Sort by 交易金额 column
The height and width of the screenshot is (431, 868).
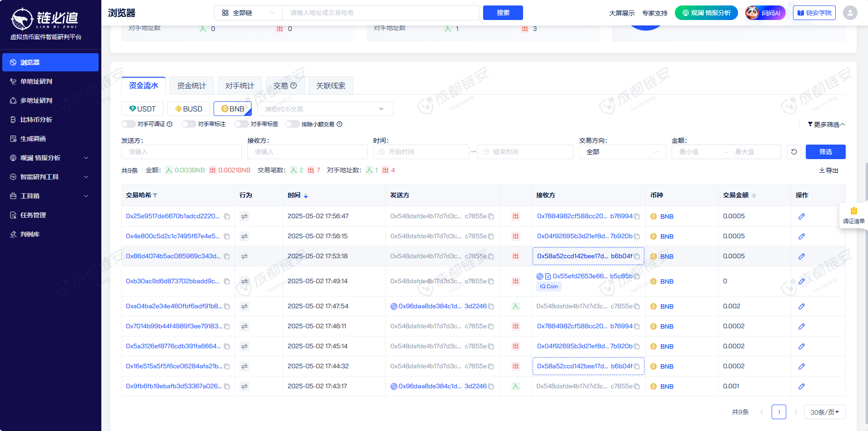(x=754, y=195)
